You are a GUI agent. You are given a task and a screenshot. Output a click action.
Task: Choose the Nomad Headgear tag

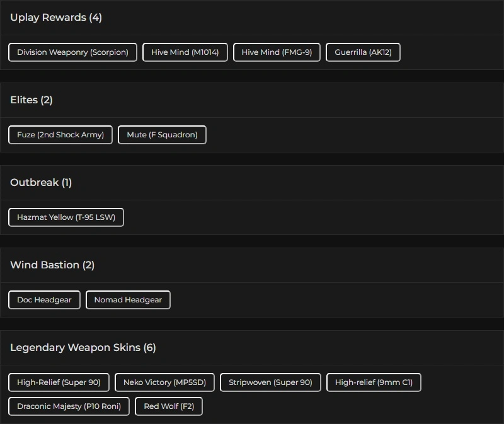pos(128,300)
